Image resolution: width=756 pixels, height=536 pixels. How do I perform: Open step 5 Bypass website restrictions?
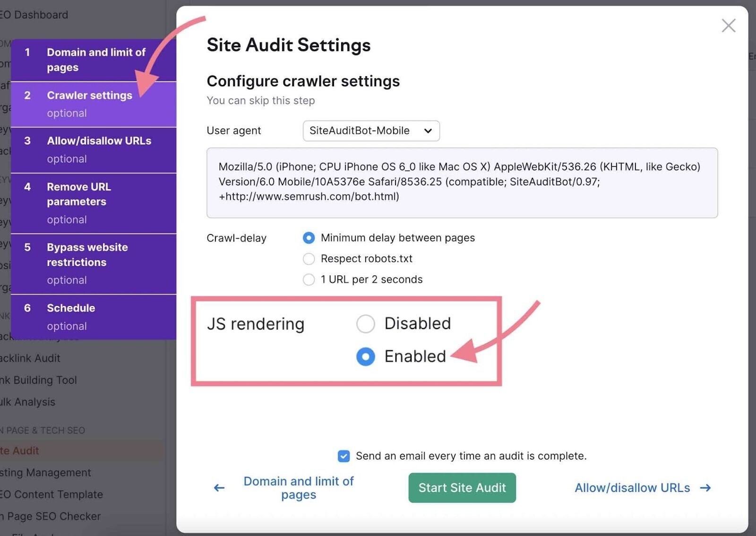click(94, 262)
